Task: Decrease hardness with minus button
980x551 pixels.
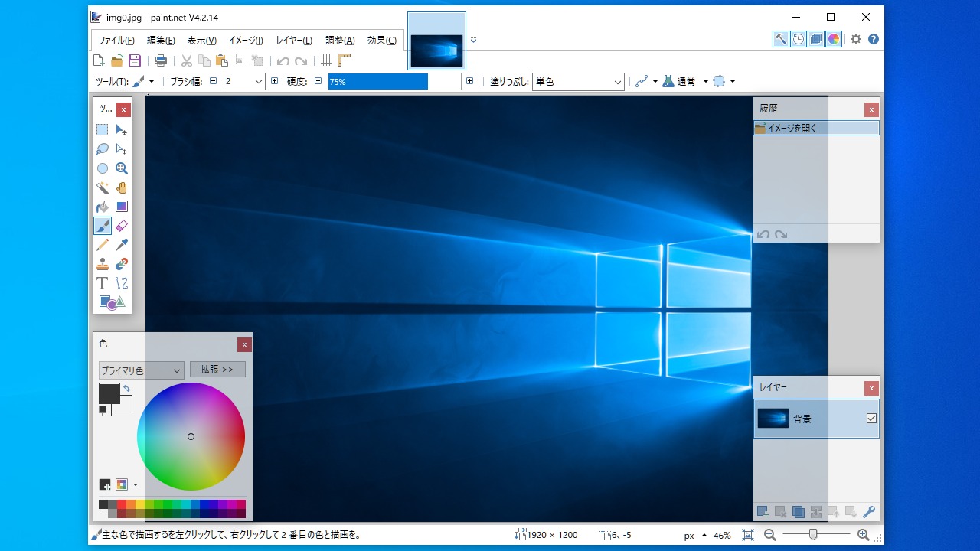Action: point(318,81)
